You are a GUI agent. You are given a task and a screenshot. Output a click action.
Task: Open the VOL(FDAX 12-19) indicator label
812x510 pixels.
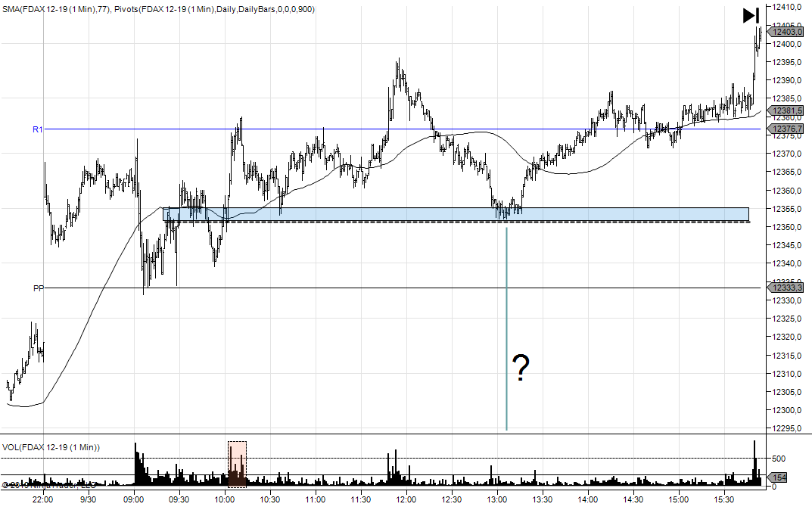[x=51, y=448]
